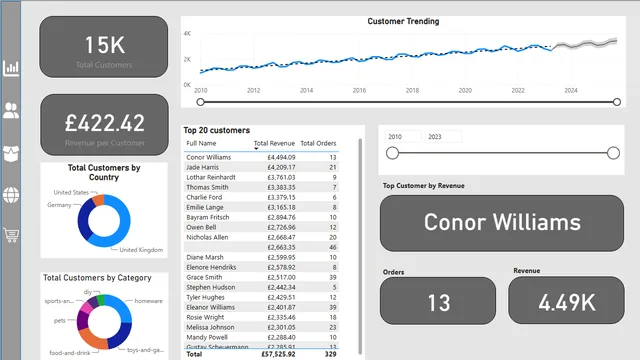This screenshot has height=360, width=640.
Task: Select Tyler Hughes row in table
Action: click(261, 297)
